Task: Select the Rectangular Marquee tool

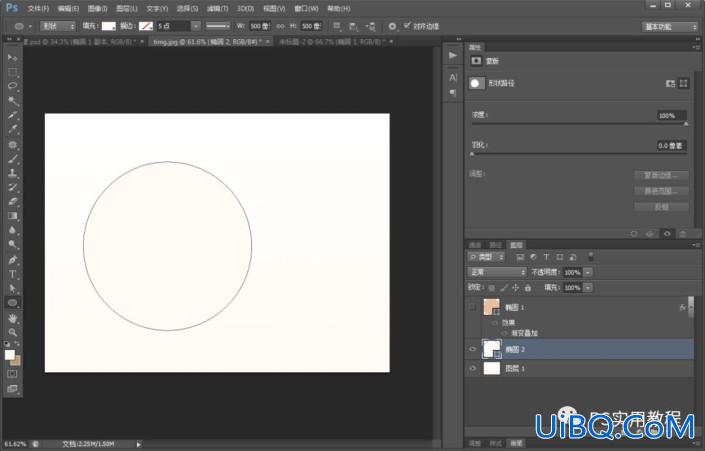Action: 13,72
